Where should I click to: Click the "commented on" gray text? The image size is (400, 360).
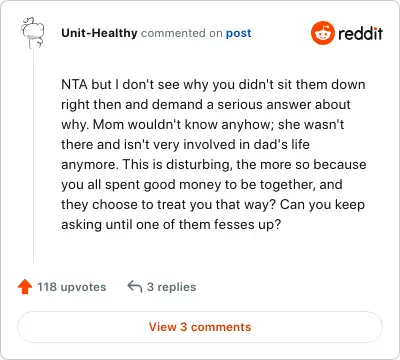[x=181, y=33]
